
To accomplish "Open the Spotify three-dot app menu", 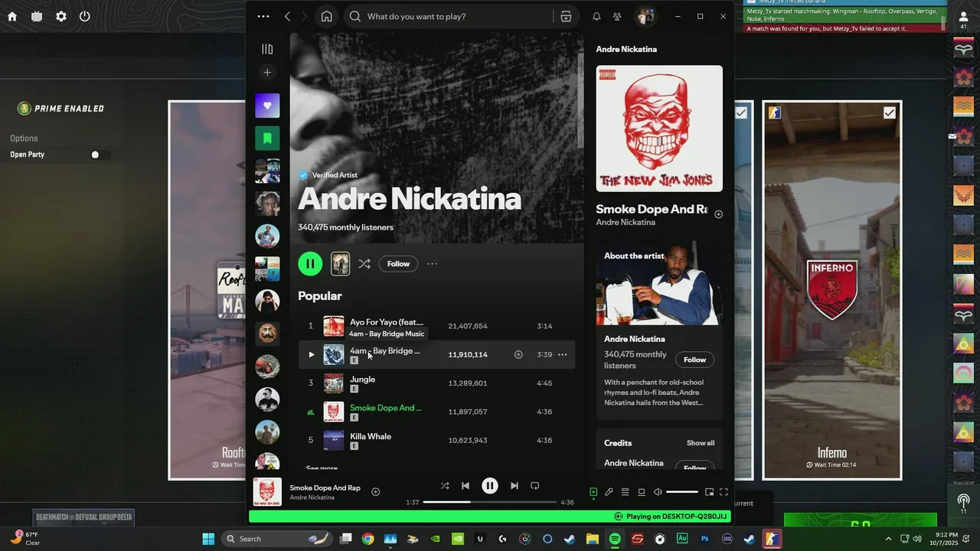I will click(263, 16).
